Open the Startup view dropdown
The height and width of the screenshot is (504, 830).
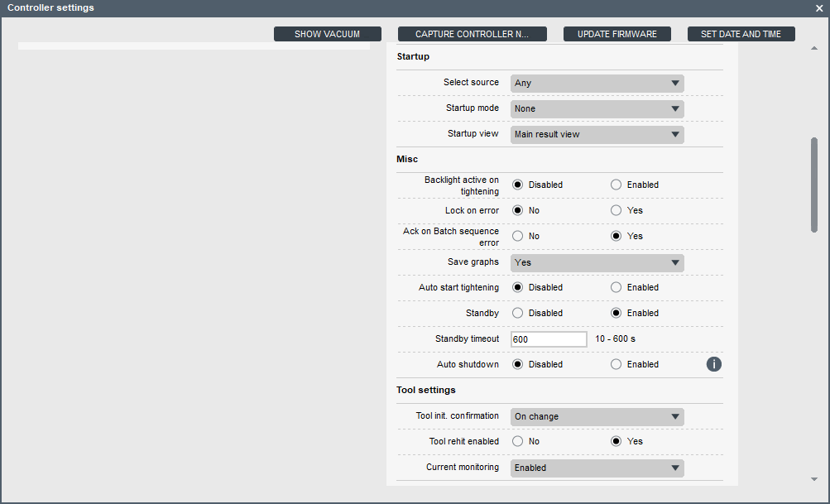click(x=597, y=134)
